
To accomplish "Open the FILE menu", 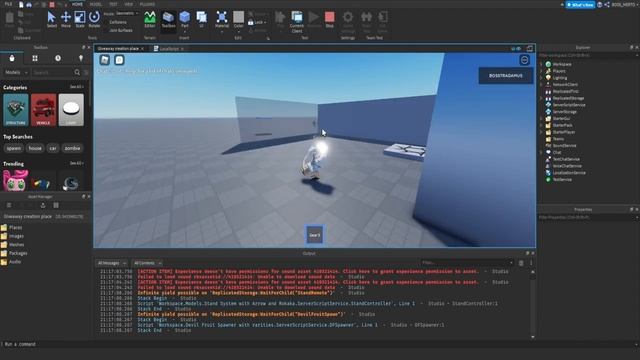I will pyautogui.click(x=8, y=4).
